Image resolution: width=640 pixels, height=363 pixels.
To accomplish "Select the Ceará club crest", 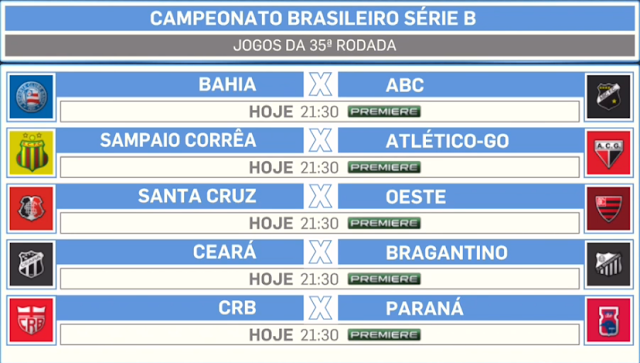I will 31,265.
